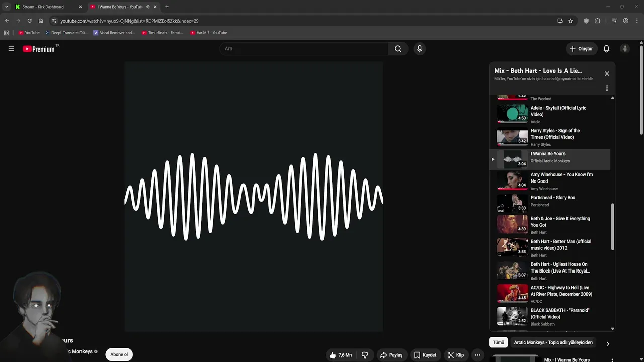Save the video with Kaydet
The width and height of the screenshot is (644, 362).
(x=425, y=355)
